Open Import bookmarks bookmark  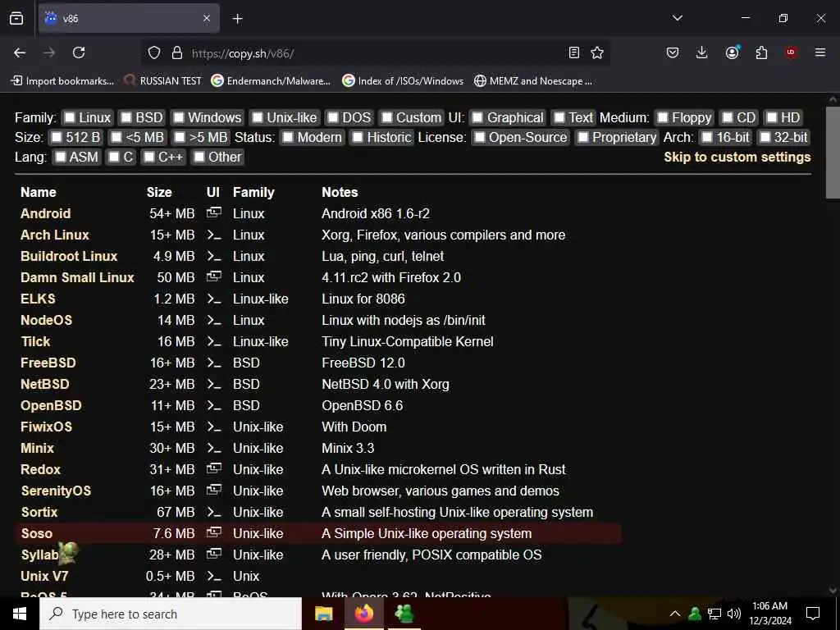(x=62, y=81)
